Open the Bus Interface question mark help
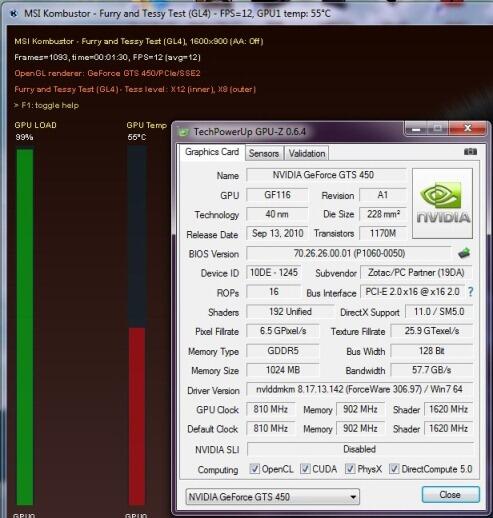Viewport: 493px width, 518px height. point(470,292)
